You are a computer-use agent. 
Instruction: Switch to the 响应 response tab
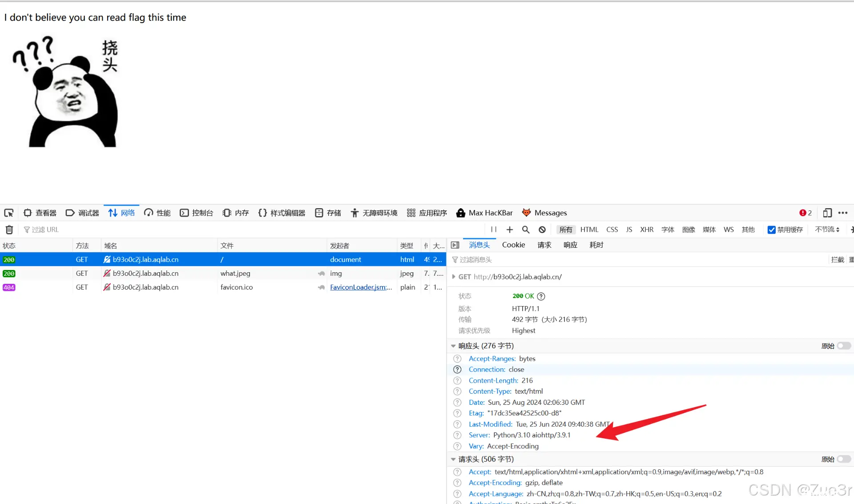(571, 245)
